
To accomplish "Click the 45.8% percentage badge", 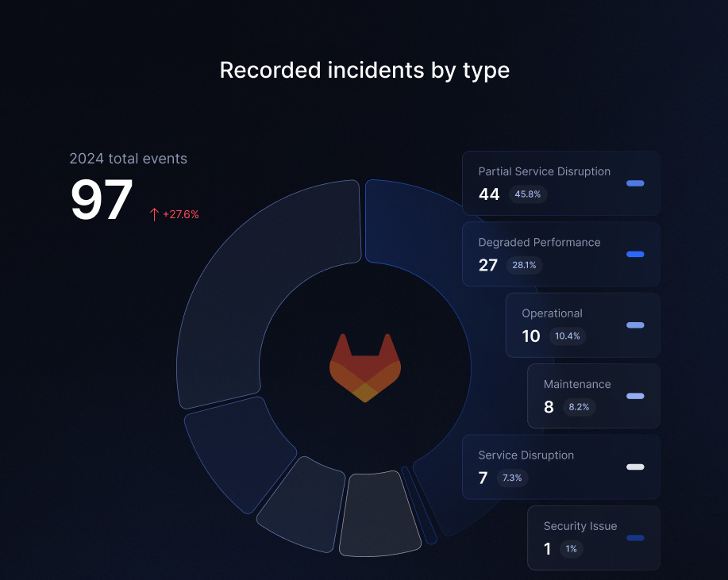I will pyautogui.click(x=528, y=194).
